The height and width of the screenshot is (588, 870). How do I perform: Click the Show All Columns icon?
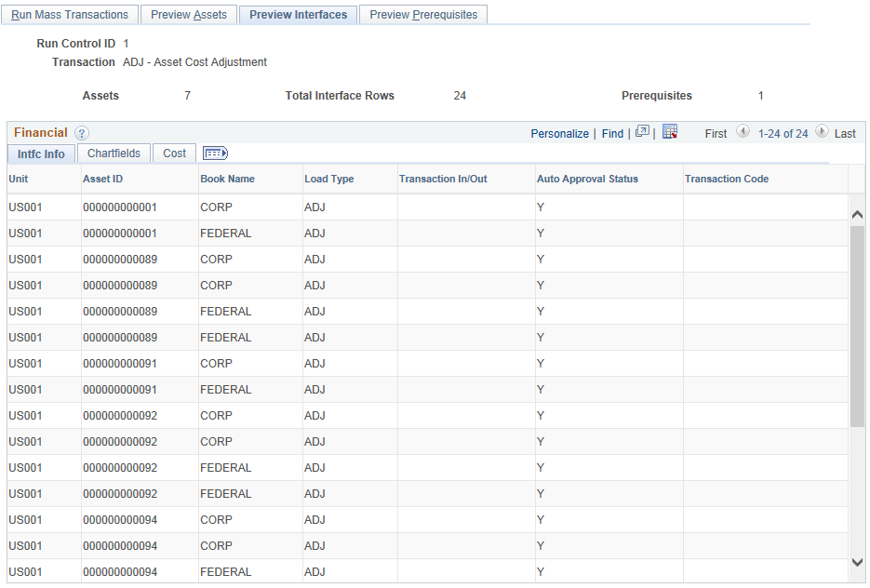(x=215, y=154)
